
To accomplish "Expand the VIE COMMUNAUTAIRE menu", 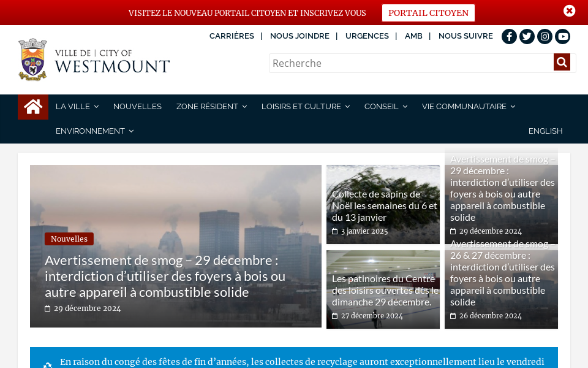I will point(464,106).
